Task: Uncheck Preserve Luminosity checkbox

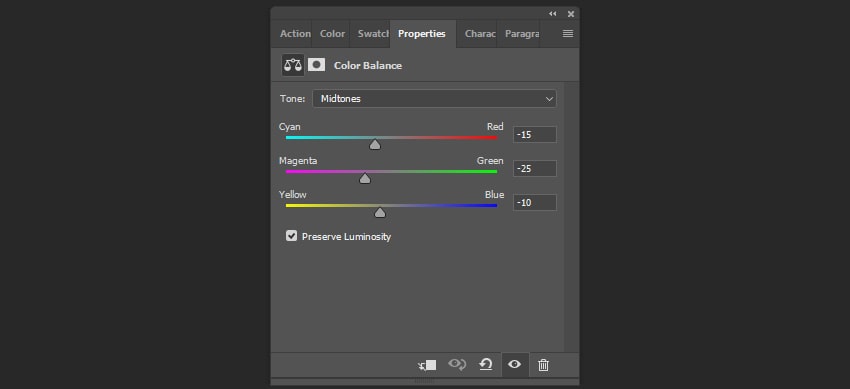Action: coord(292,236)
